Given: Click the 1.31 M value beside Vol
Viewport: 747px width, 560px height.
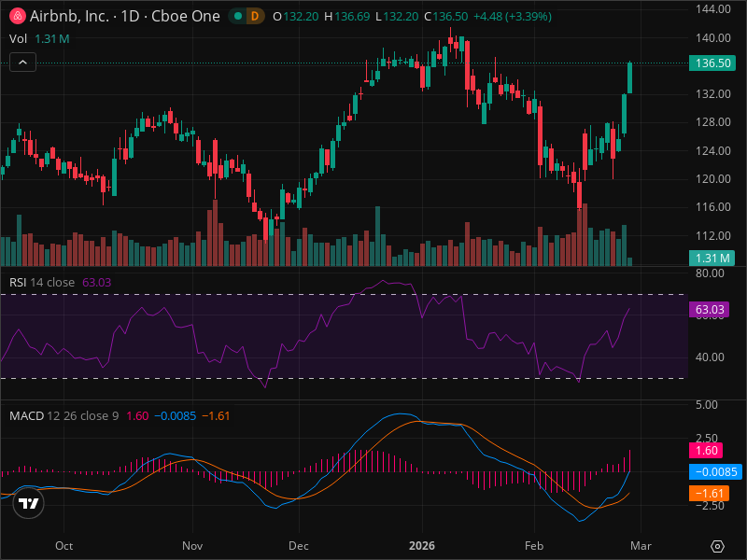Looking at the screenshot, I should click(52, 38).
